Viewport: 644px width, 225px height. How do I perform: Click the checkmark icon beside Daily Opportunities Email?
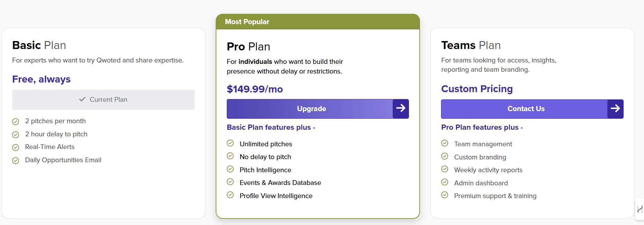pos(16,160)
